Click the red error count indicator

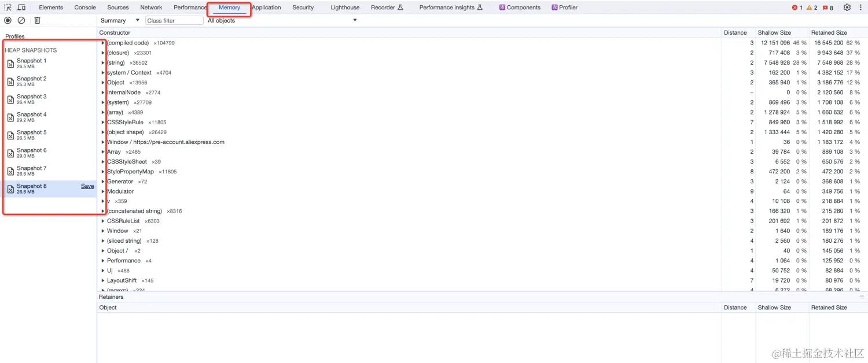tap(797, 8)
